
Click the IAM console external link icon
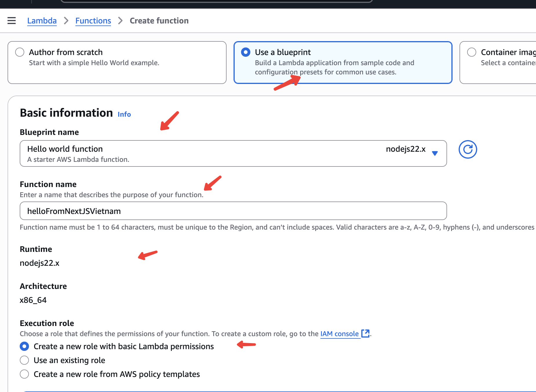point(365,334)
